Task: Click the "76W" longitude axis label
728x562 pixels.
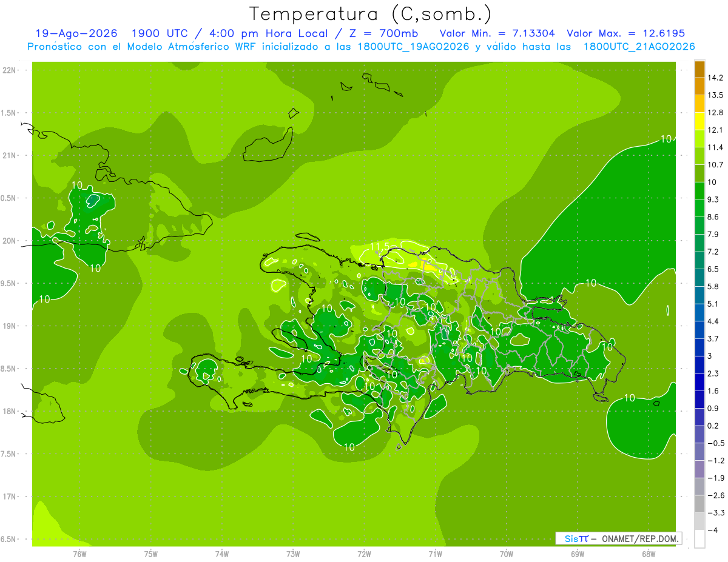Action: click(x=79, y=554)
